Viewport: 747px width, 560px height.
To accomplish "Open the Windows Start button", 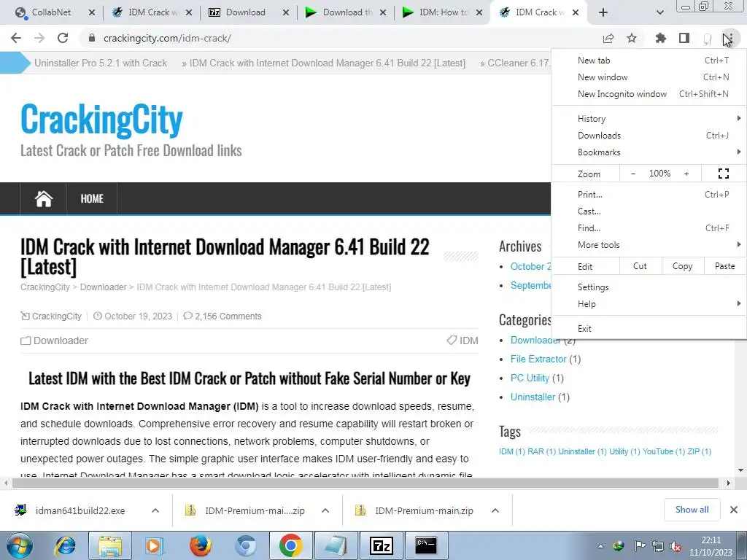I will (19, 545).
